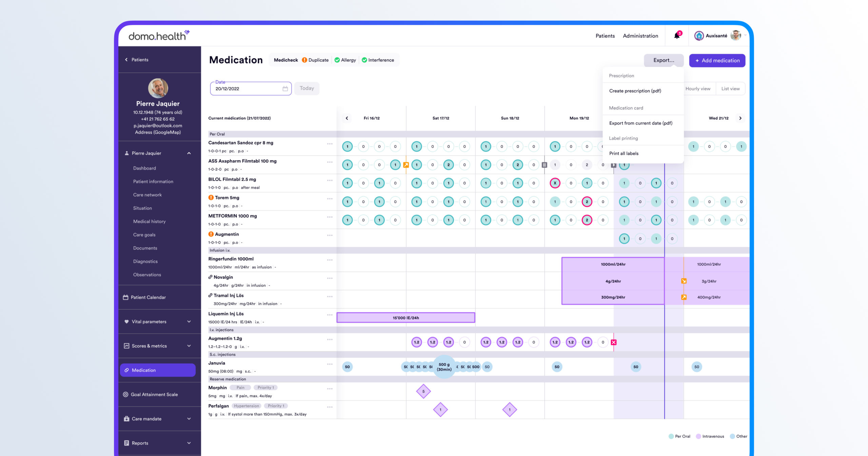Viewport: 868px width, 456px height.
Task: Click the pink cancelled marker in Augmentin 1.2g row
Action: [614, 342]
